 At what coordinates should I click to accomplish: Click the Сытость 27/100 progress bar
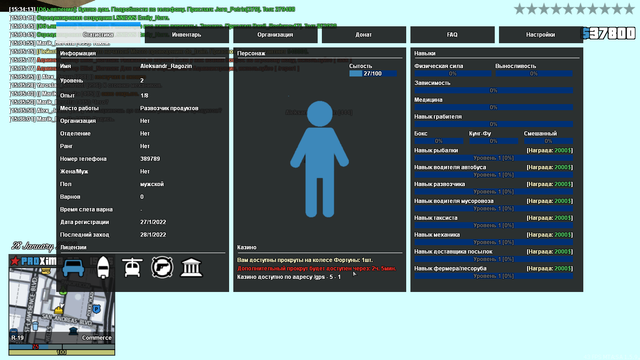pyautogui.click(x=373, y=73)
